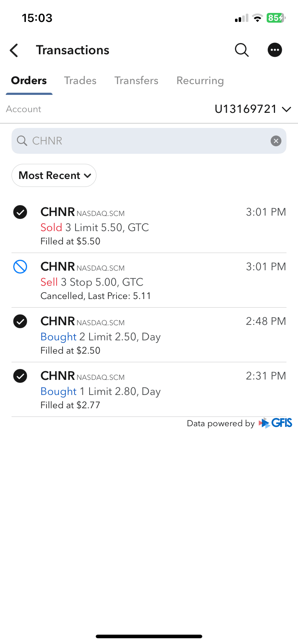Select the Orders tab
The width and height of the screenshot is (298, 644).
(29, 80)
